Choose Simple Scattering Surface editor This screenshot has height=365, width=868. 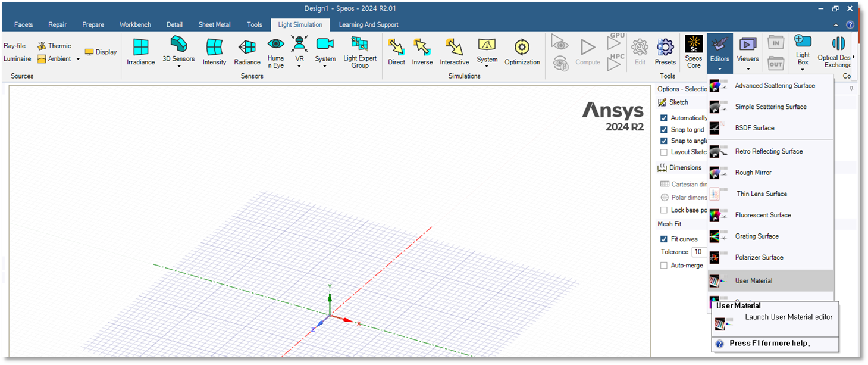pos(770,107)
